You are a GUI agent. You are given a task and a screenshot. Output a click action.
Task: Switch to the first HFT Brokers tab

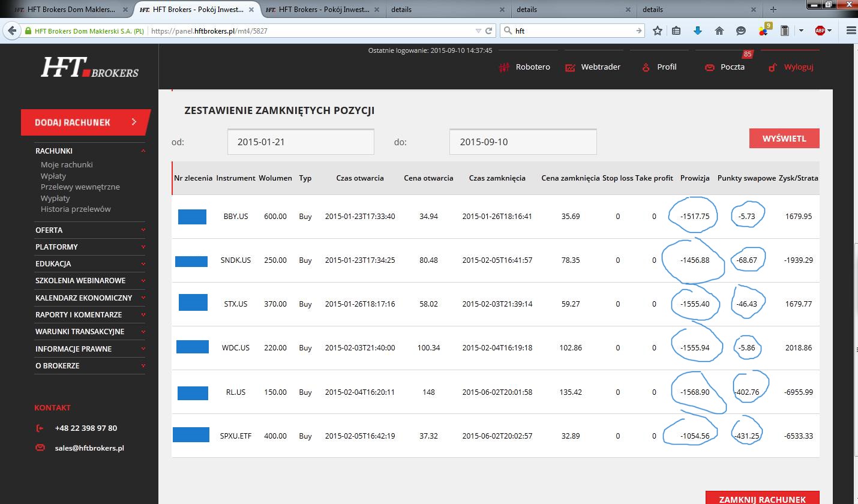[66, 10]
